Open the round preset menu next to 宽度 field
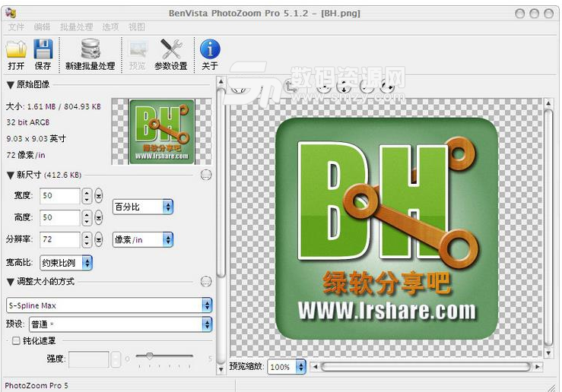The height and width of the screenshot is (392, 562). point(99,196)
